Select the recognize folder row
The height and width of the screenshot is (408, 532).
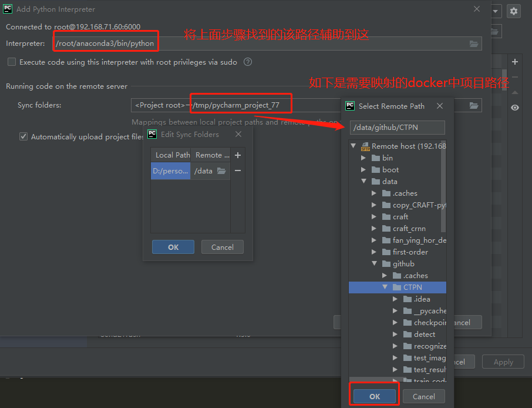pyautogui.click(x=398, y=346)
